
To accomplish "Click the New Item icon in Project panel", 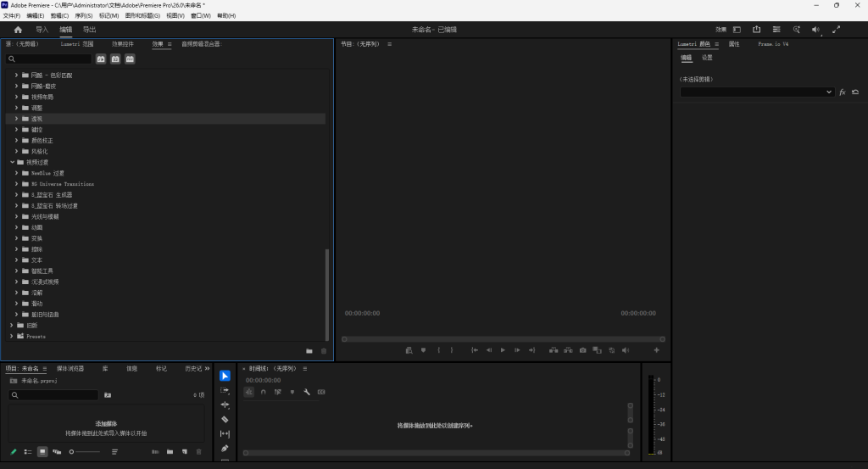I will [184, 452].
